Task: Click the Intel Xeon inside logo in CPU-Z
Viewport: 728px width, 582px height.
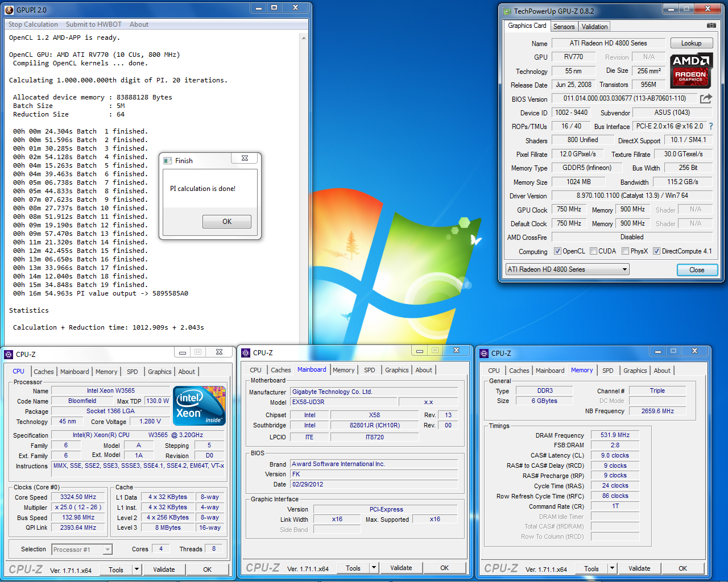Action: [x=200, y=405]
